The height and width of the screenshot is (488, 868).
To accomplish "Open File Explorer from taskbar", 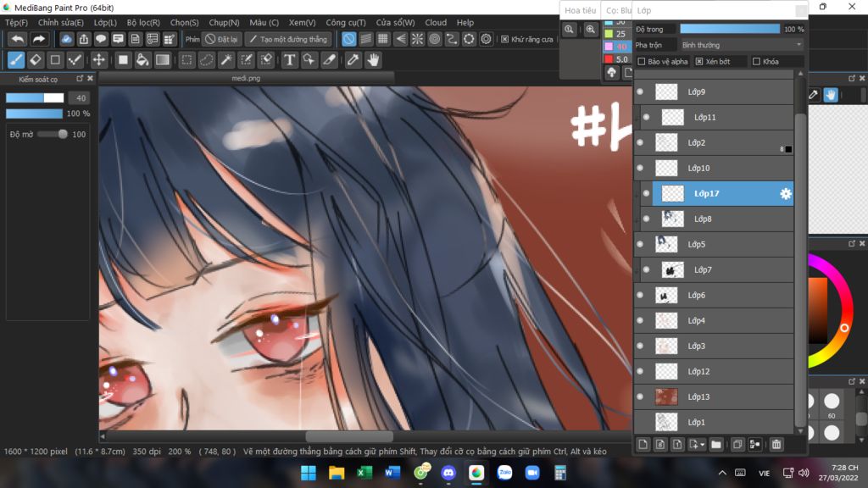I will click(x=336, y=473).
